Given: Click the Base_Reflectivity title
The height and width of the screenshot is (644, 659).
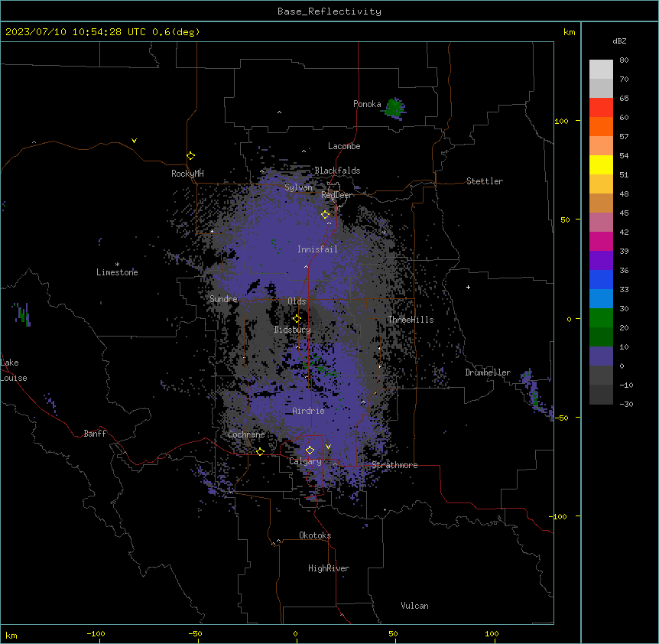Looking at the screenshot, I should point(329,11).
